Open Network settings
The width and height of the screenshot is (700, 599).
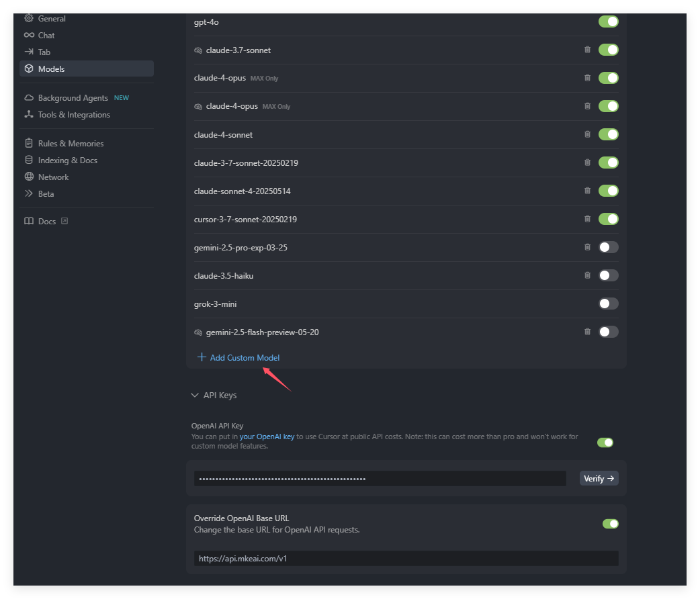(x=54, y=177)
